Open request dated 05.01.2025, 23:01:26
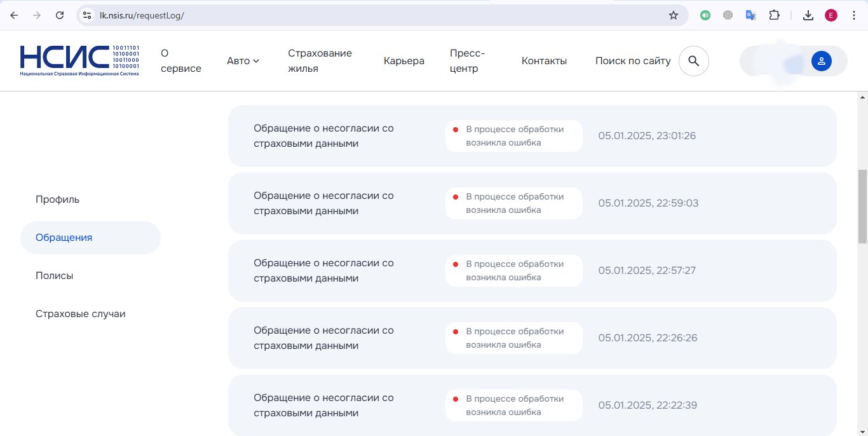The width and height of the screenshot is (868, 436). click(x=532, y=136)
